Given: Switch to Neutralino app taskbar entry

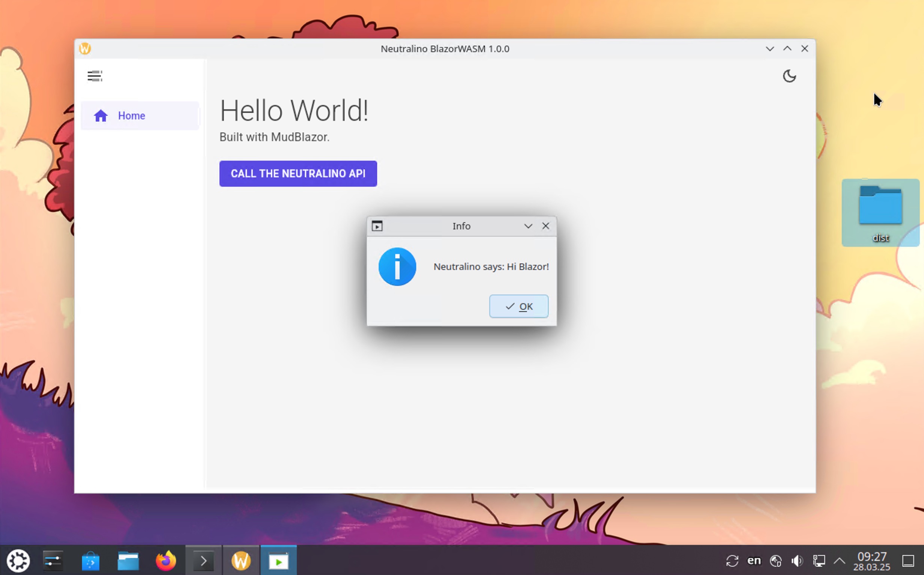Looking at the screenshot, I should (x=241, y=561).
